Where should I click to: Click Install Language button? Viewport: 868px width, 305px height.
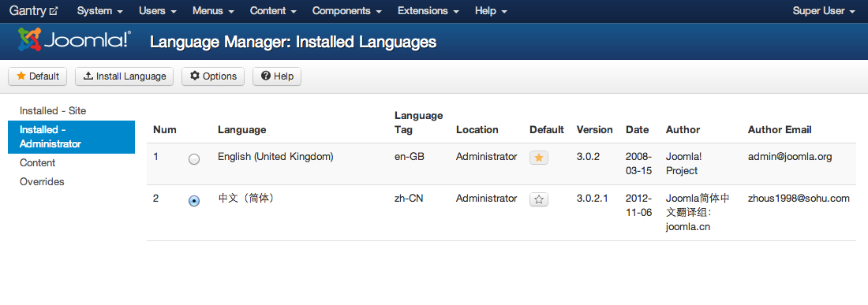pyautogui.click(x=125, y=76)
